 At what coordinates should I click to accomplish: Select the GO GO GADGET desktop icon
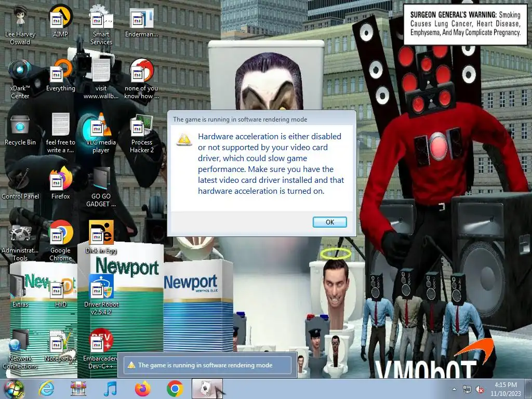(x=101, y=188)
